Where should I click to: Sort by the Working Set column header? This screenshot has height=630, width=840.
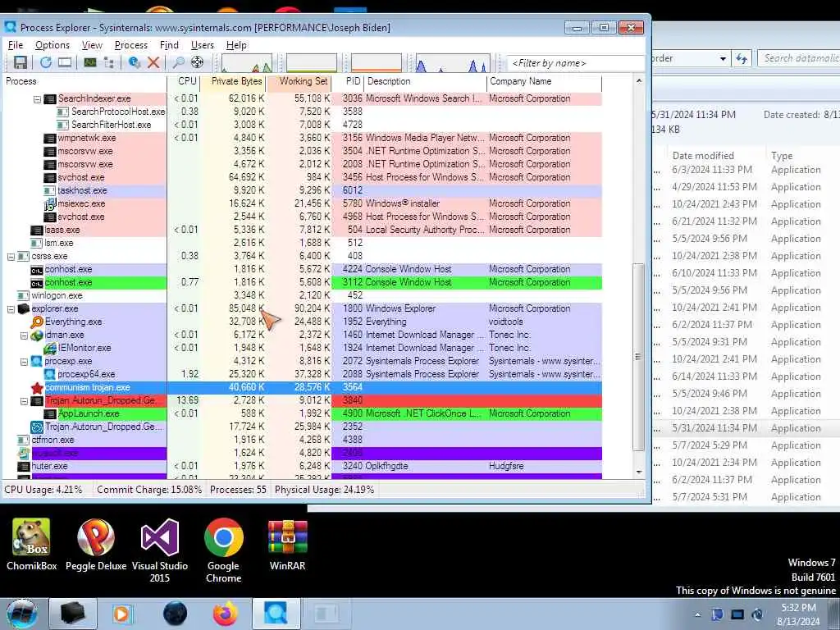[x=299, y=81]
